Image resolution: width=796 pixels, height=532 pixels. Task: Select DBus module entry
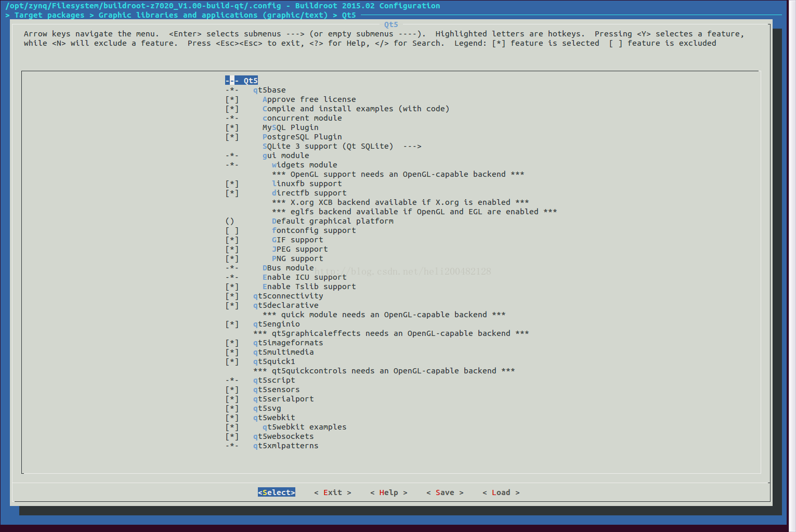[288, 268]
